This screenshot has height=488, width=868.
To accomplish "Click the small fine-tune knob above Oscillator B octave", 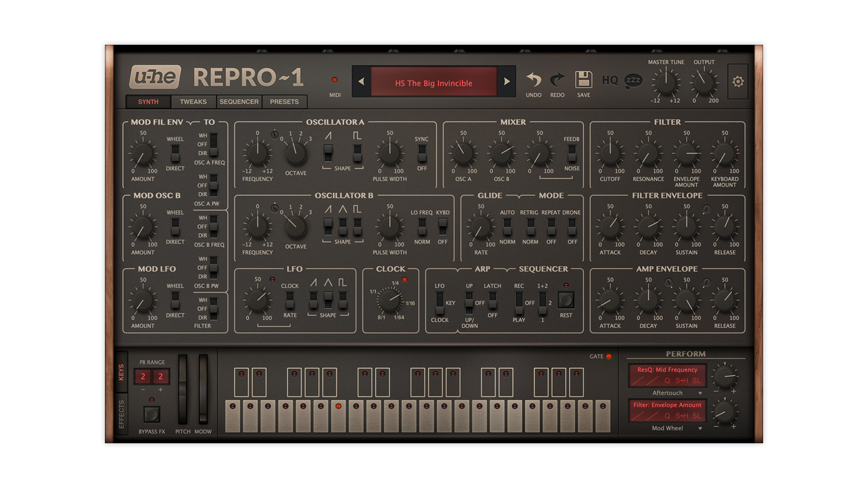I will [x=274, y=208].
